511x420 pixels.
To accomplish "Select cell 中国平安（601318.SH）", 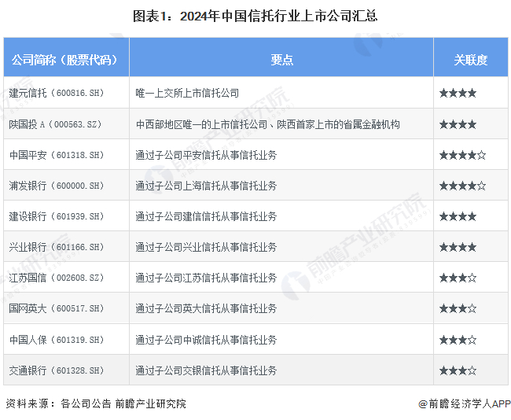I will coord(67,155).
